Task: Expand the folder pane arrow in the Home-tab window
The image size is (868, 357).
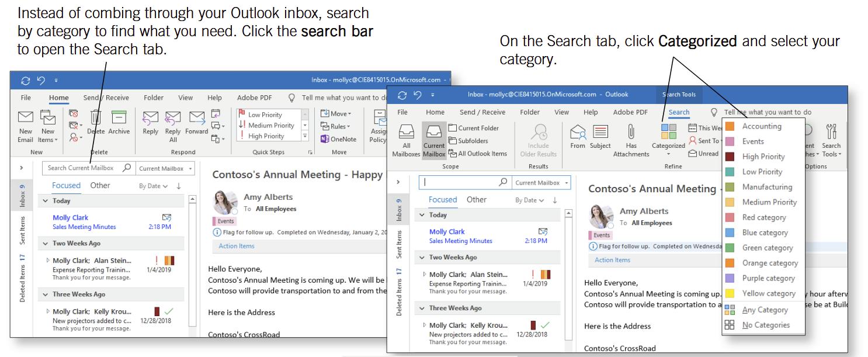Action: (x=21, y=168)
